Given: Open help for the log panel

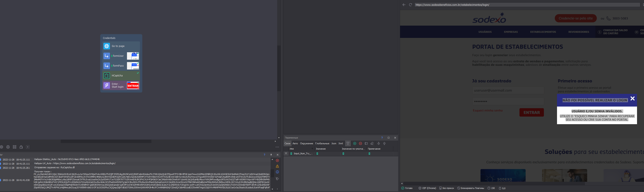Looking at the screenshot, I should [264, 155].
